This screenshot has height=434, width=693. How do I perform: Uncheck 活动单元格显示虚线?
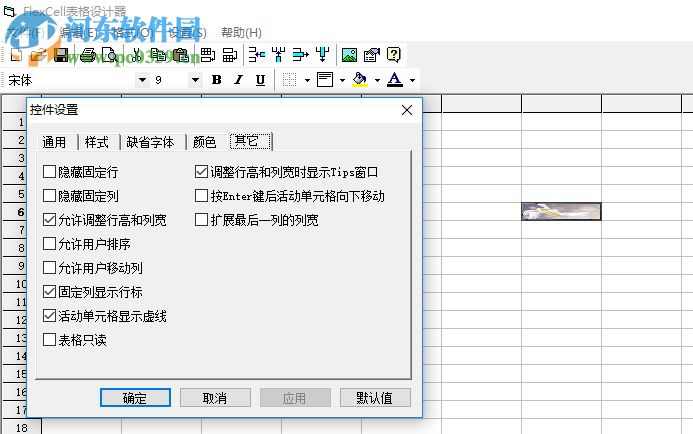click(x=49, y=316)
